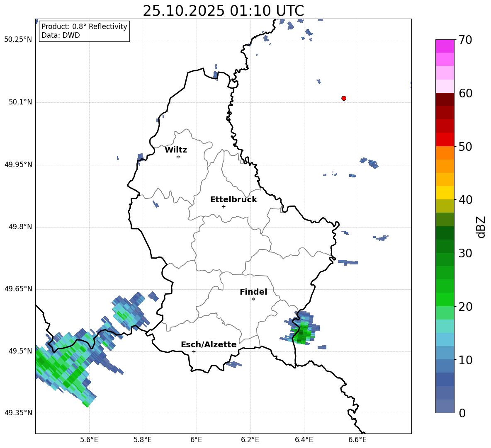Click the 6.6°E longitude label
The image size is (491, 448).
(x=357, y=440)
